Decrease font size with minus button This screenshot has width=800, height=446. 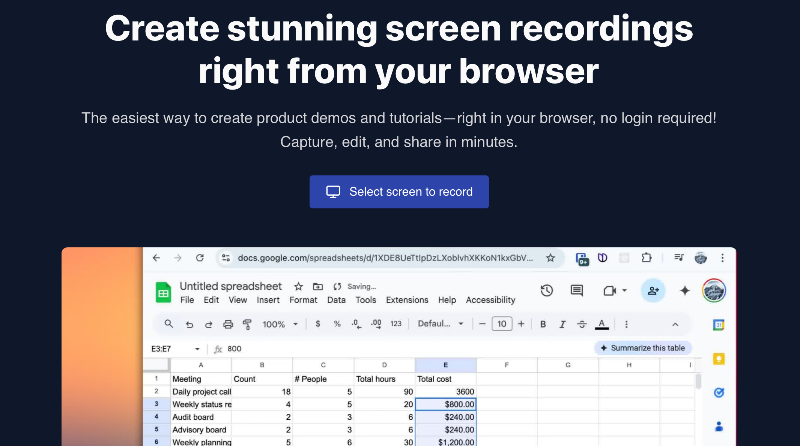point(482,324)
